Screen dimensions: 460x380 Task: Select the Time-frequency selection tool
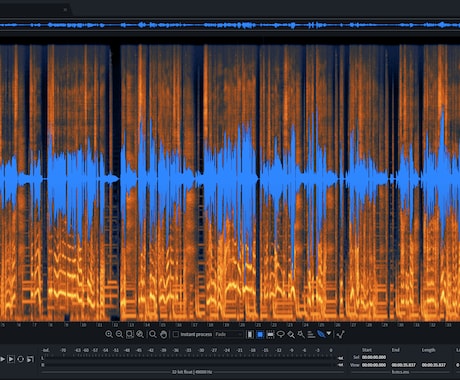(x=260, y=334)
